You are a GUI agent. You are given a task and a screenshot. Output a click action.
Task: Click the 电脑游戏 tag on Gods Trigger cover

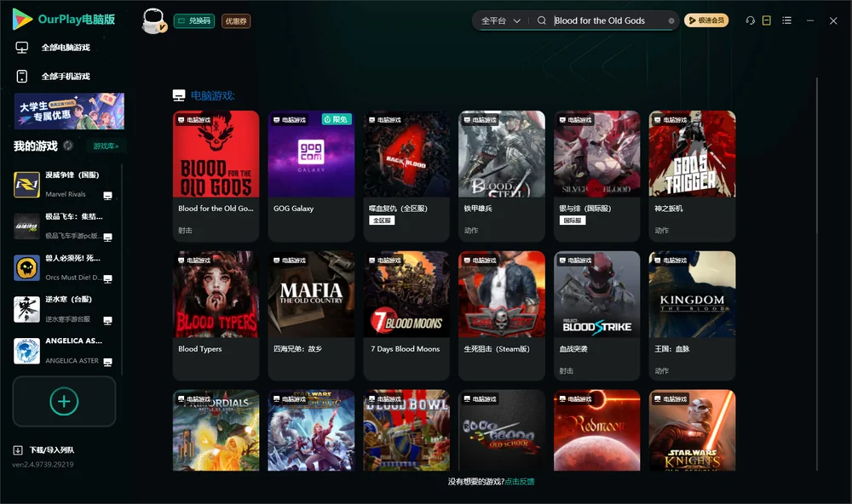tap(671, 119)
